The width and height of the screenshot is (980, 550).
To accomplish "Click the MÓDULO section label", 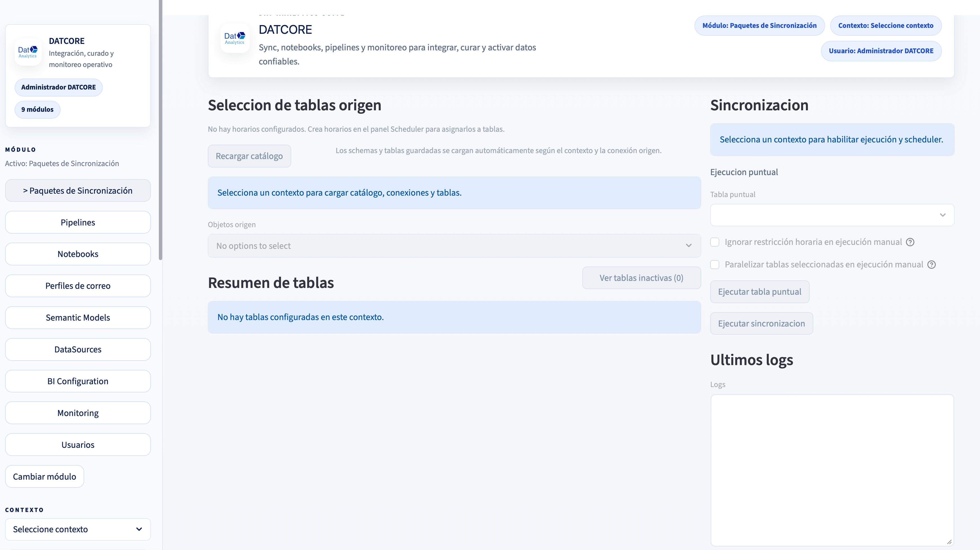I will click(21, 150).
